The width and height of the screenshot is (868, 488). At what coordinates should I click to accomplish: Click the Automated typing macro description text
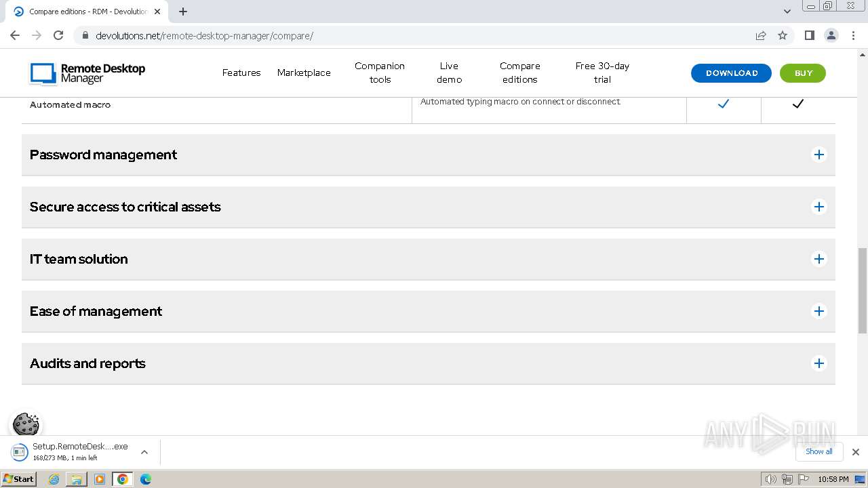(520, 102)
